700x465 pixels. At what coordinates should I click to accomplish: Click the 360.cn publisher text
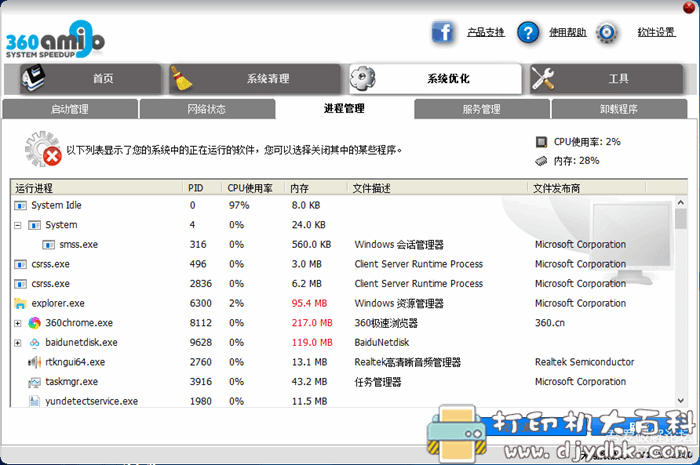point(550,323)
